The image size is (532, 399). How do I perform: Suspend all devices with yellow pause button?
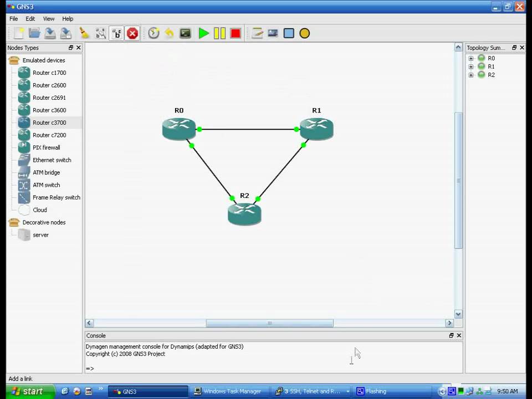pos(219,33)
